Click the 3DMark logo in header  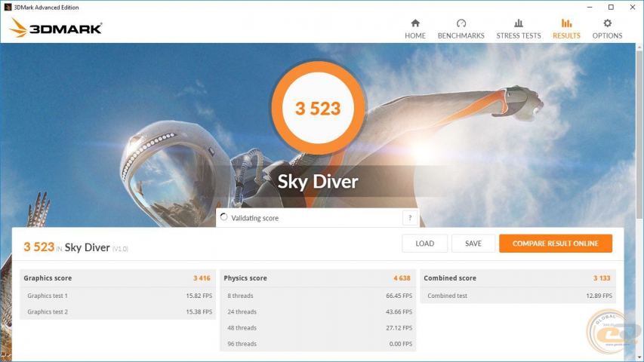point(56,29)
